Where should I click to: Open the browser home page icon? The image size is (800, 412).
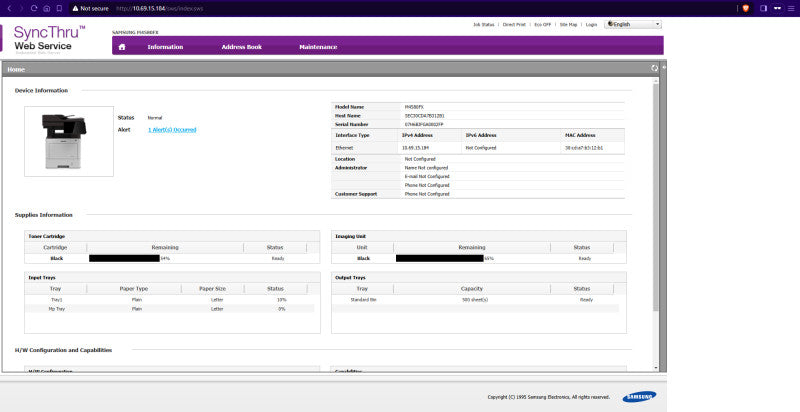47,8
